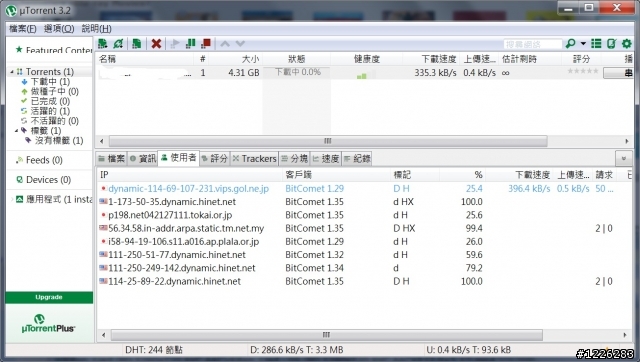640x362 pixels.
Task: Sort peers by 客戶端 column header
Action: click(x=336, y=175)
